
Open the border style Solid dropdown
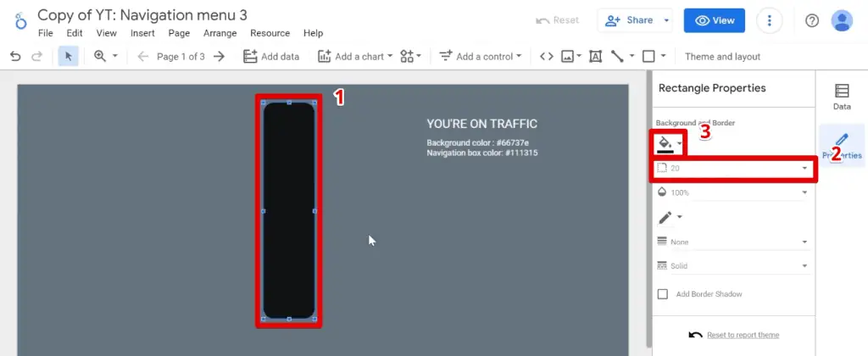point(732,266)
